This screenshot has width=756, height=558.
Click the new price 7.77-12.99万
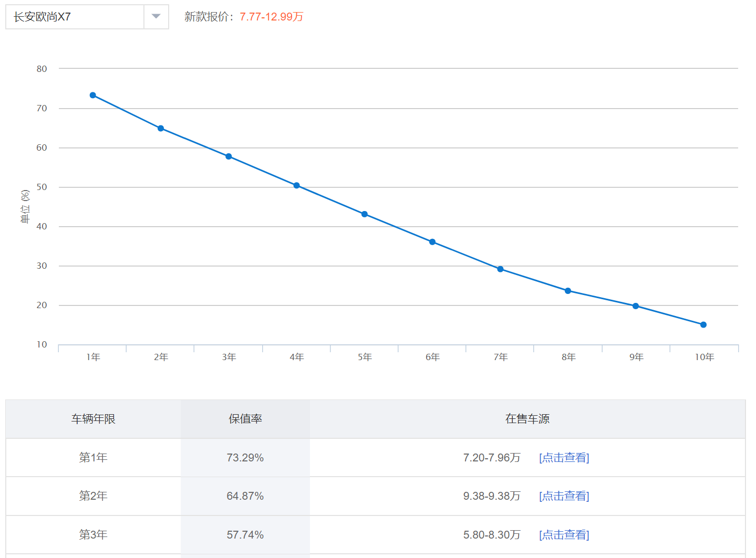272,17
